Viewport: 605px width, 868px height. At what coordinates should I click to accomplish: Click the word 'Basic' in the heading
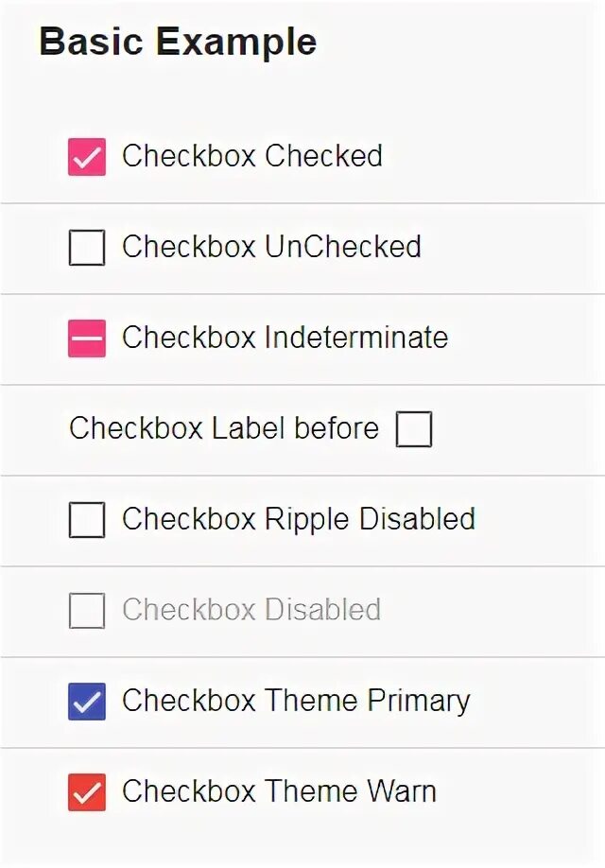click(x=91, y=43)
